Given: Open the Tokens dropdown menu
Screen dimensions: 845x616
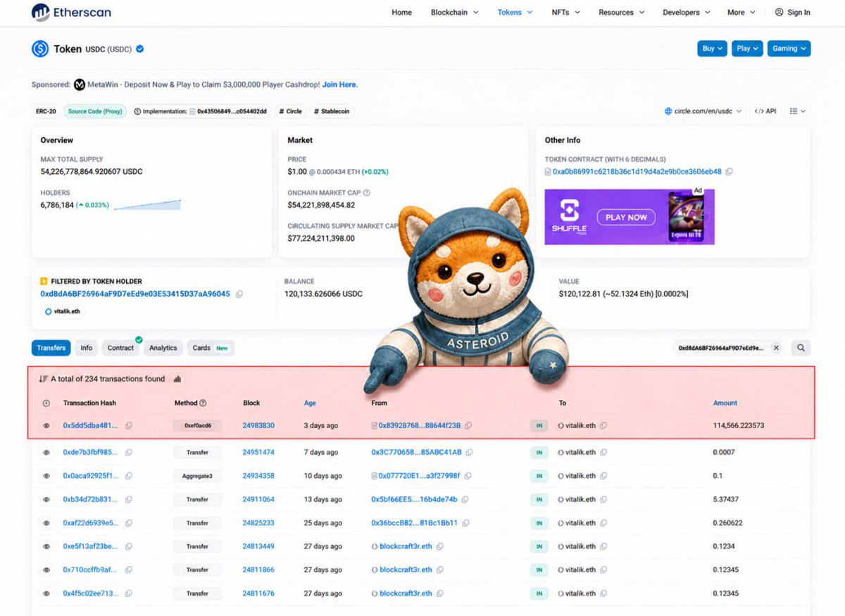Looking at the screenshot, I should (x=515, y=12).
